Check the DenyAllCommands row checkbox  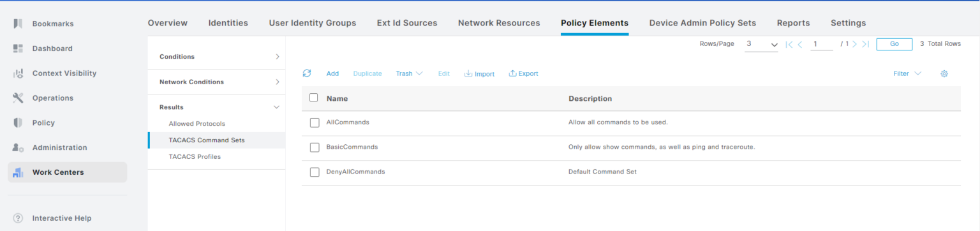coord(315,172)
